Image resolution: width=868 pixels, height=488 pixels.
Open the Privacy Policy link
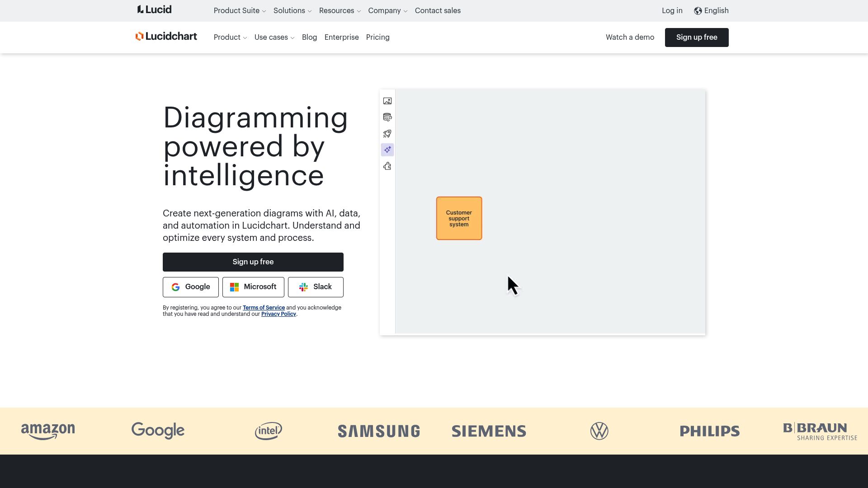278,314
